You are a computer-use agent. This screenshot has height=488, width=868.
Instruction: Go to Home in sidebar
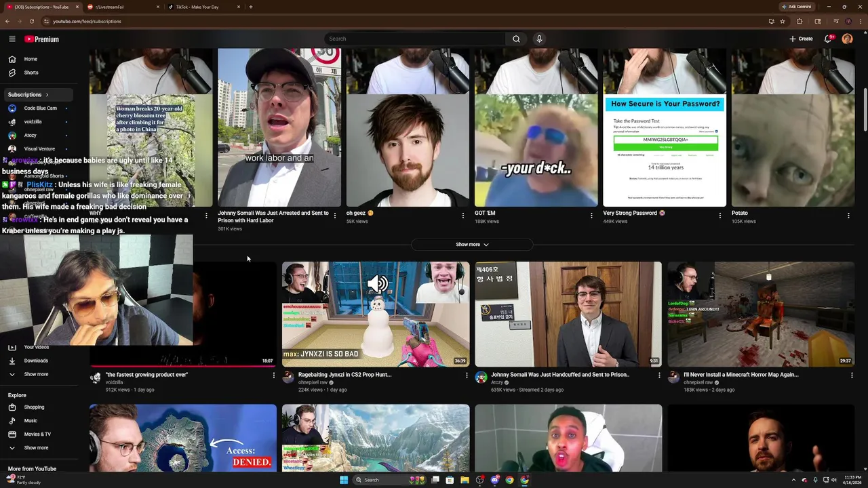click(31, 59)
